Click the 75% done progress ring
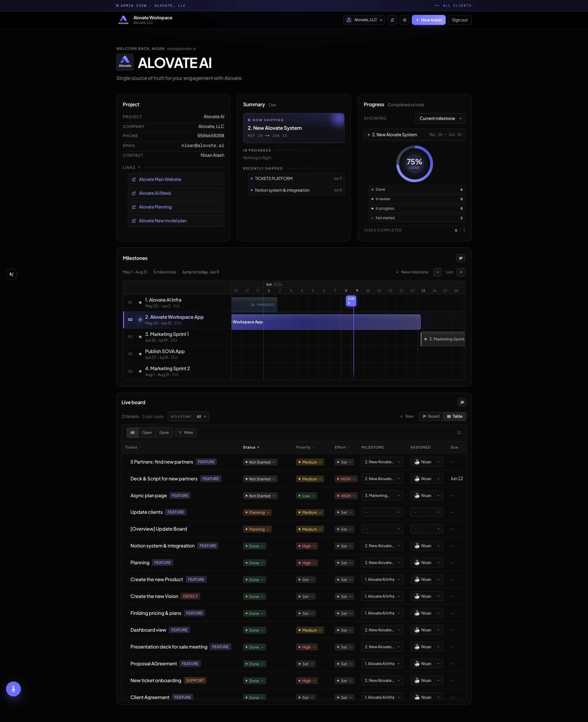The image size is (588, 722). [x=414, y=164]
